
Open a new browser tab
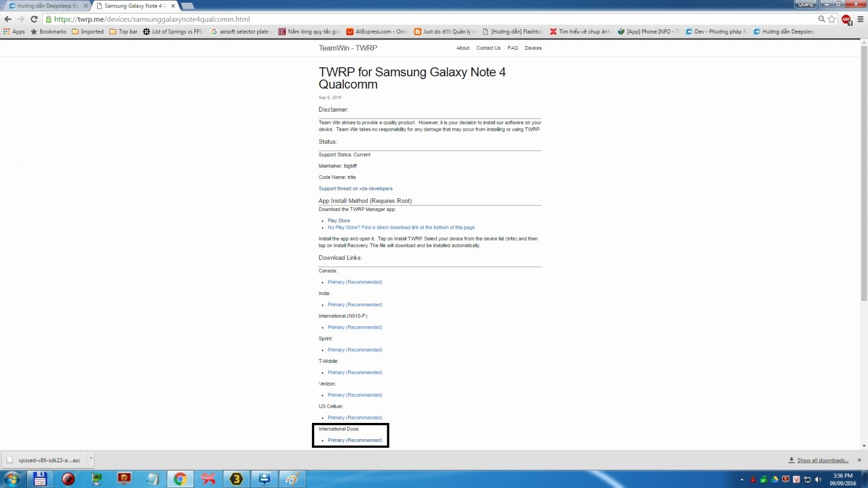(187, 6)
